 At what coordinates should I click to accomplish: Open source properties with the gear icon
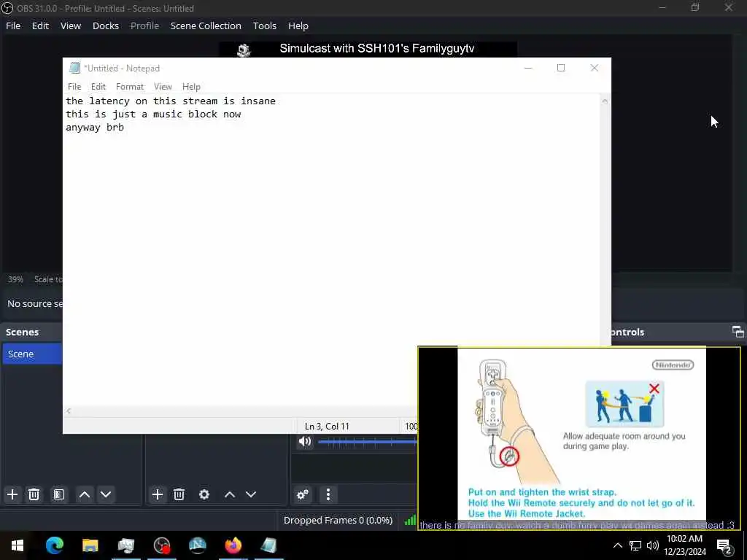coord(204,494)
